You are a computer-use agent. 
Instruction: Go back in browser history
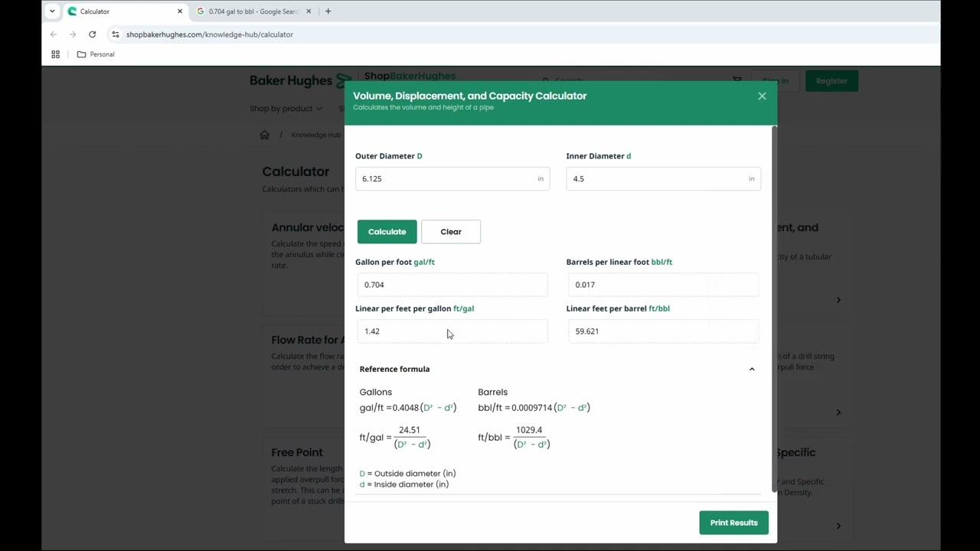pos(54,34)
